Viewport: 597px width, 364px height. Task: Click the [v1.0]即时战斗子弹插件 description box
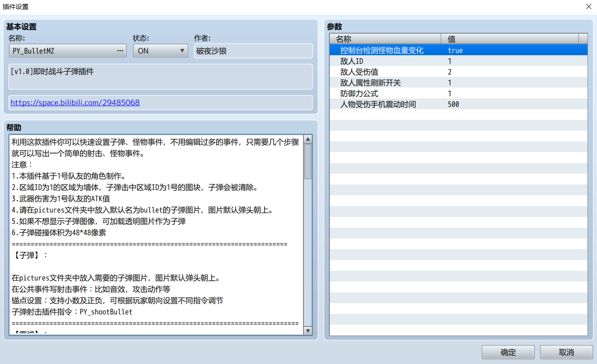click(161, 76)
